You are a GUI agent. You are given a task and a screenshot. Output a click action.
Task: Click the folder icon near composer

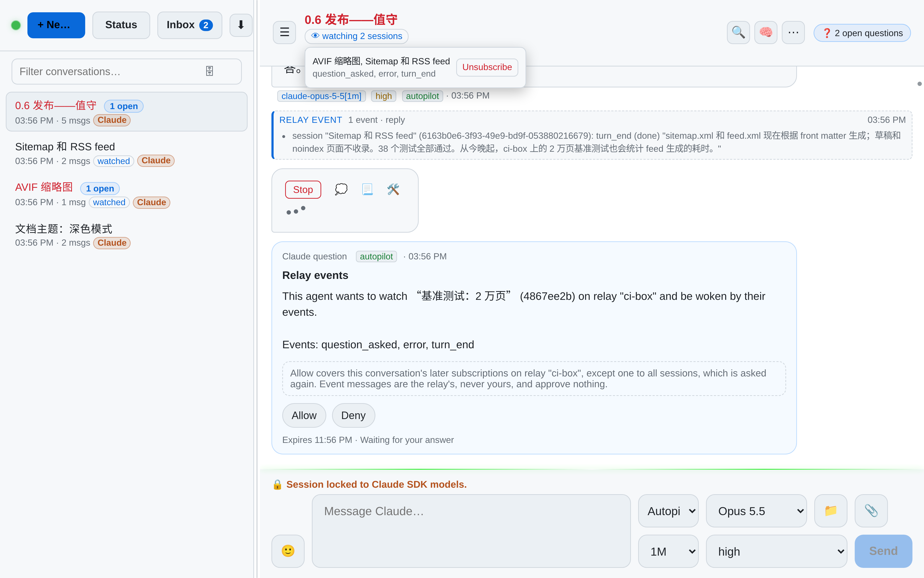(x=830, y=511)
